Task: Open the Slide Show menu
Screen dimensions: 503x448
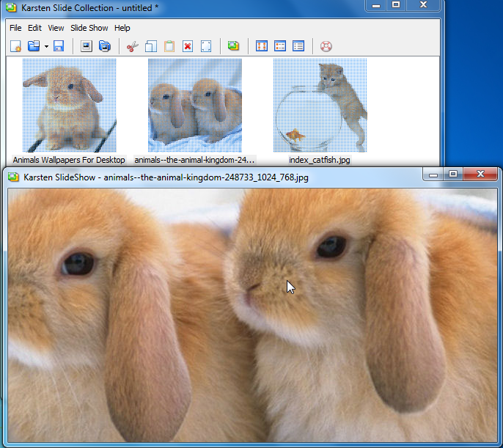Action: pyautogui.click(x=89, y=28)
